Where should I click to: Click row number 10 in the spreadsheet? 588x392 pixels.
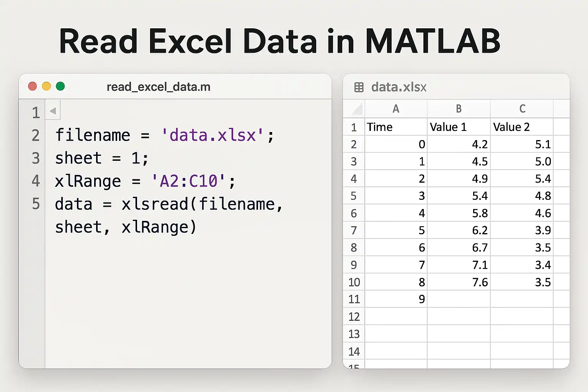[353, 282]
